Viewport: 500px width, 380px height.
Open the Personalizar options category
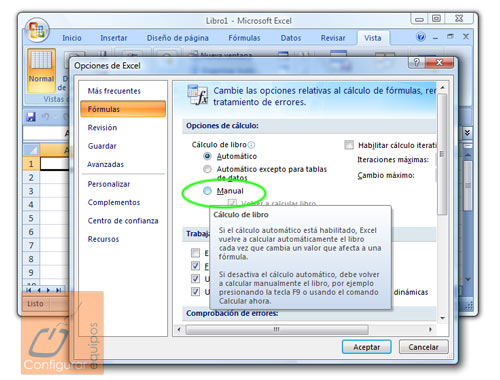tap(109, 184)
